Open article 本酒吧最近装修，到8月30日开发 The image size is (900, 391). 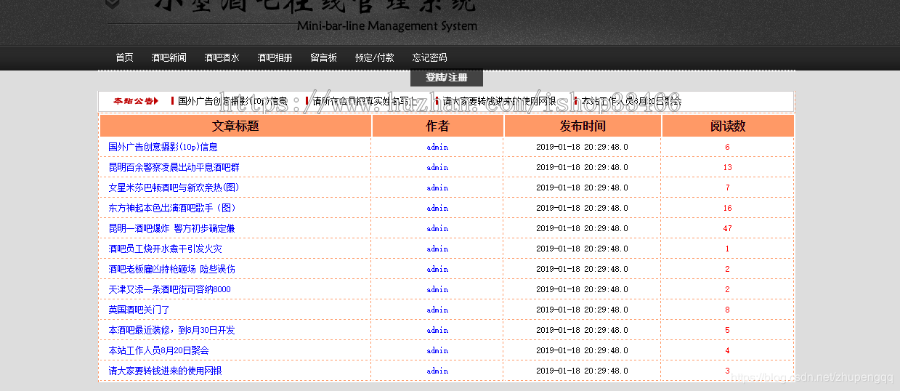pyautogui.click(x=172, y=330)
